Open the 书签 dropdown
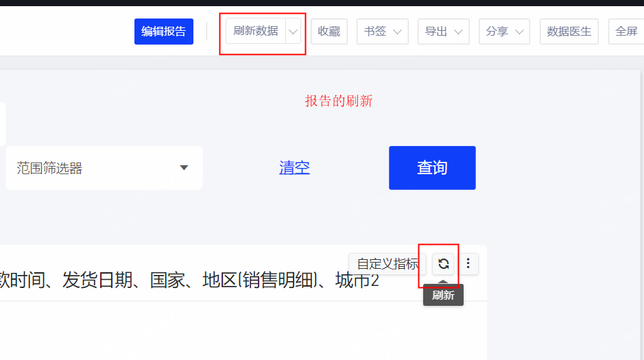 [383, 31]
